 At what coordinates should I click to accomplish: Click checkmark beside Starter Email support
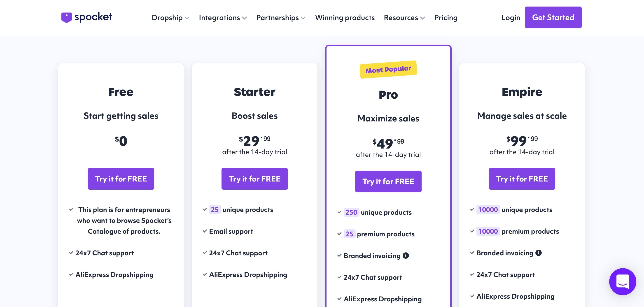click(205, 231)
